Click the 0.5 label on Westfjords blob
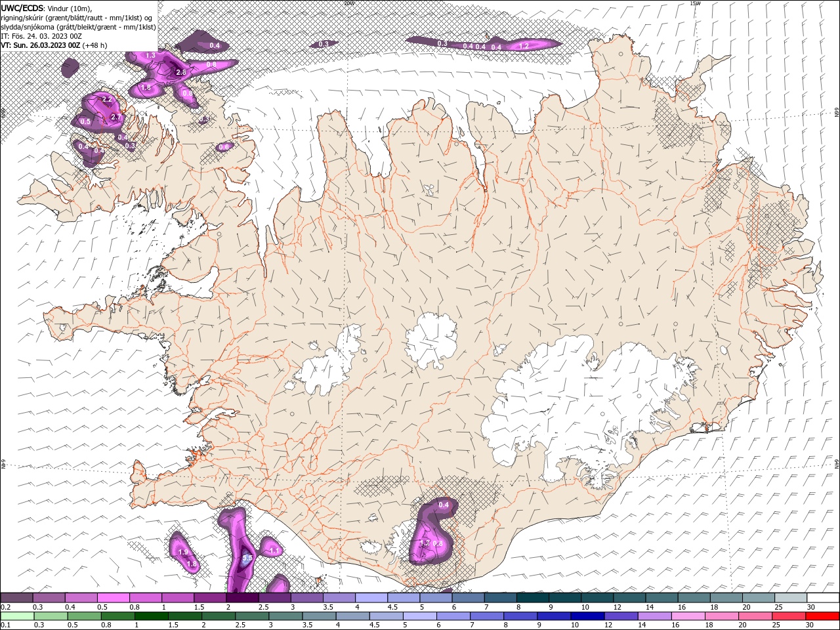 [85, 121]
